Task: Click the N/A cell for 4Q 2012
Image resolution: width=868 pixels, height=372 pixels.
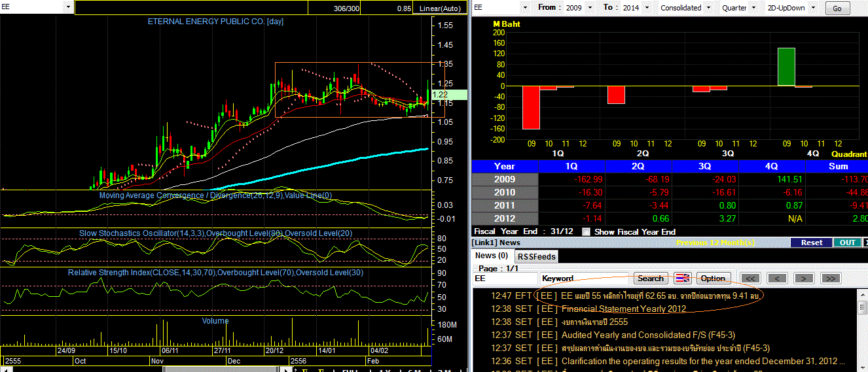Action: [771, 218]
